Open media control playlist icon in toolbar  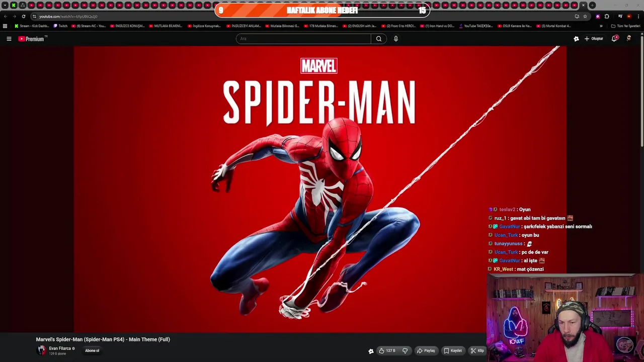(620, 17)
